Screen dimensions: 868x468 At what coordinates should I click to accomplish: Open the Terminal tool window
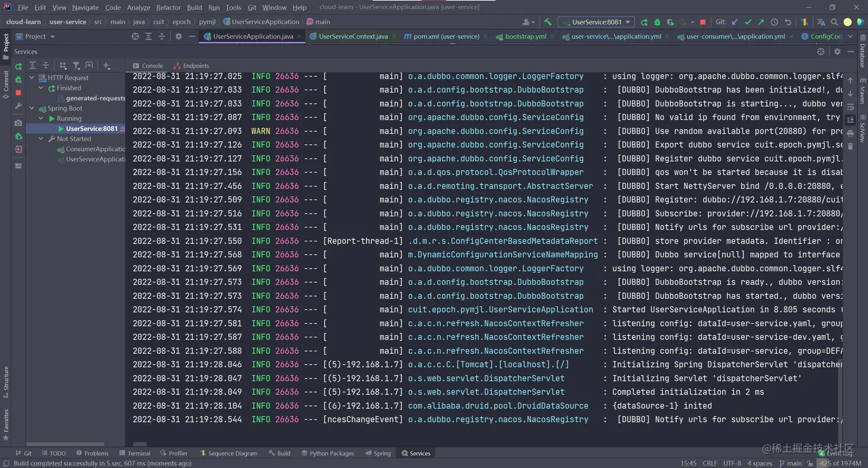point(134,453)
